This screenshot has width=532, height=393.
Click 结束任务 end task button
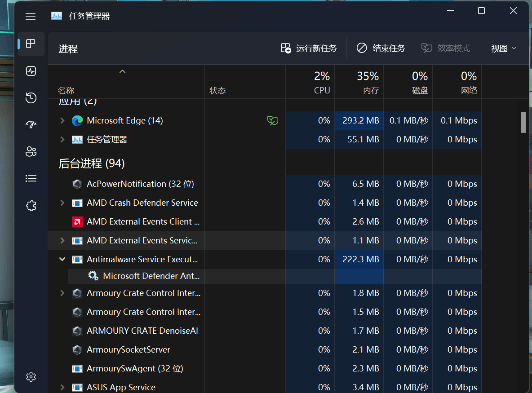[x=381, y=48]
